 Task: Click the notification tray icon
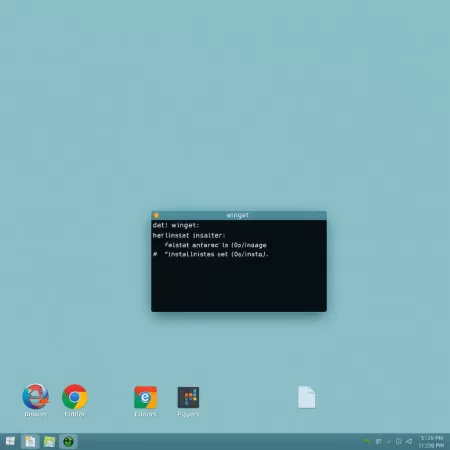coord(399,441)
